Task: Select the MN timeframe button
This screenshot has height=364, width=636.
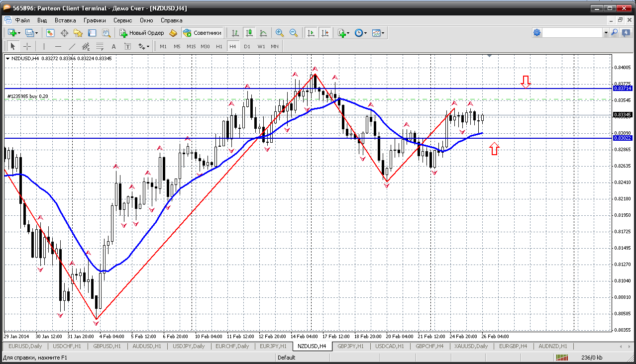Action: [x=275, y=46]
